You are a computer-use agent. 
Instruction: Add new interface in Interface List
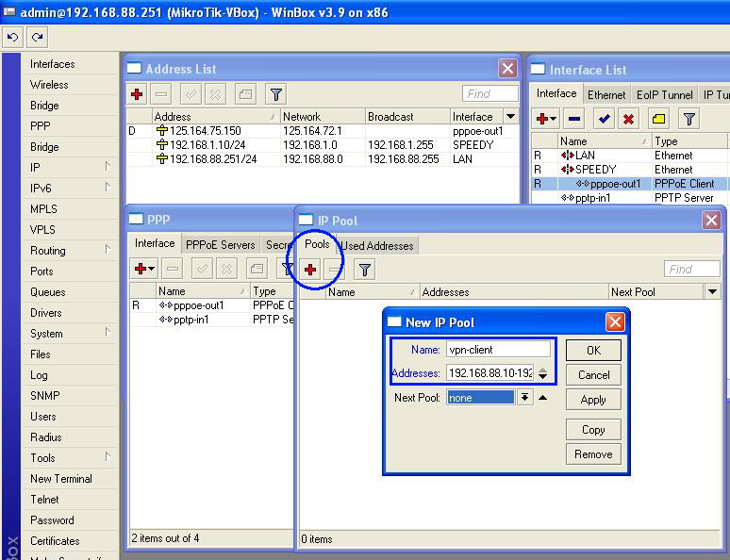point(546,119)
